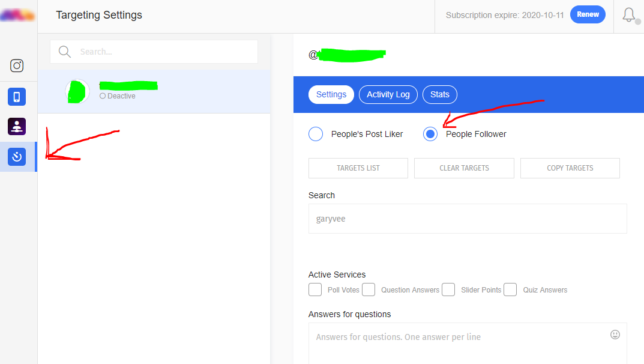Open emoji picker in answers box

pyautogui.click(x=615, y=335)
